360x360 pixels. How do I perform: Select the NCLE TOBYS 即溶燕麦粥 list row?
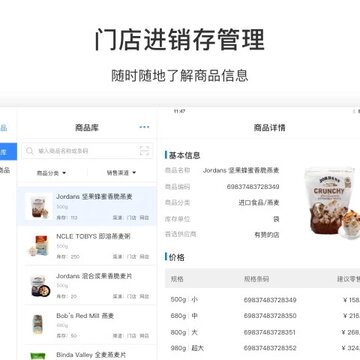[87, 246]
